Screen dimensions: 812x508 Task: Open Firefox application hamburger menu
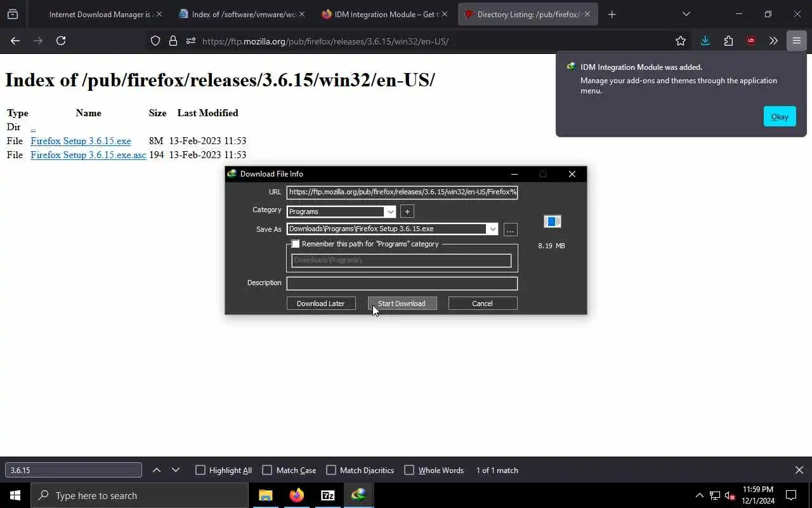pos(796,41)
